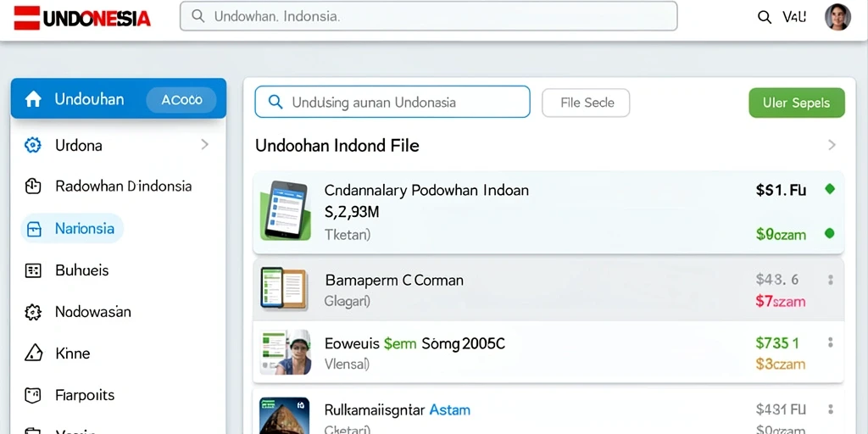Expand the Urdona chevron arrow
868x434 pixels.
205,145
